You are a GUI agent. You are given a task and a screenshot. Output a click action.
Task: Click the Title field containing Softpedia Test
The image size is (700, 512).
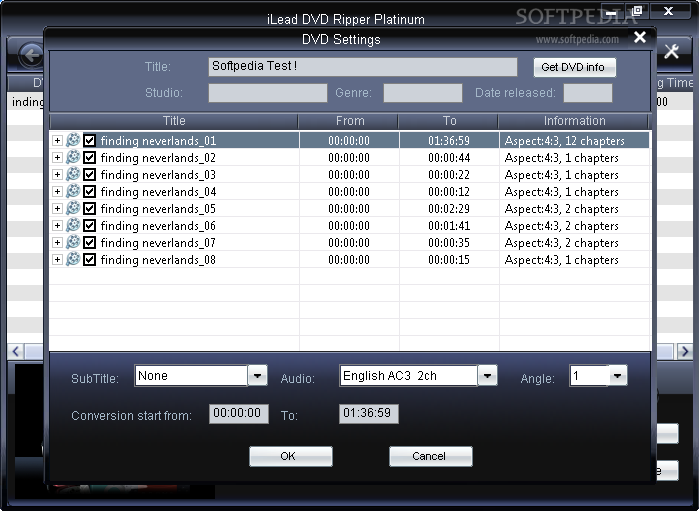(x=363, y=67)
